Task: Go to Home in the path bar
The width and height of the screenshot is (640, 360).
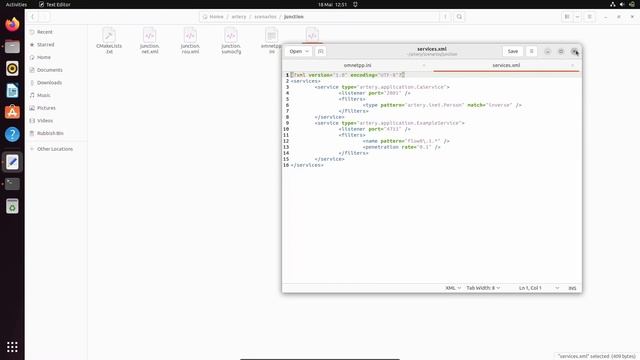Action: click(213, 17)
